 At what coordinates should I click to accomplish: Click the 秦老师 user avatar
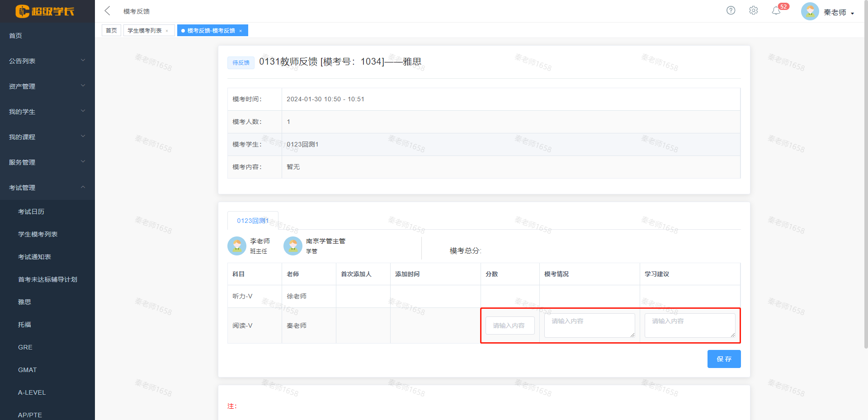point(810,12)
